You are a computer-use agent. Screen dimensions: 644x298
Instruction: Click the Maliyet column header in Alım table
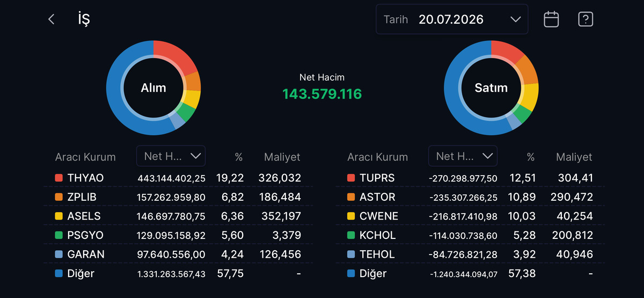tap(282, 157)
